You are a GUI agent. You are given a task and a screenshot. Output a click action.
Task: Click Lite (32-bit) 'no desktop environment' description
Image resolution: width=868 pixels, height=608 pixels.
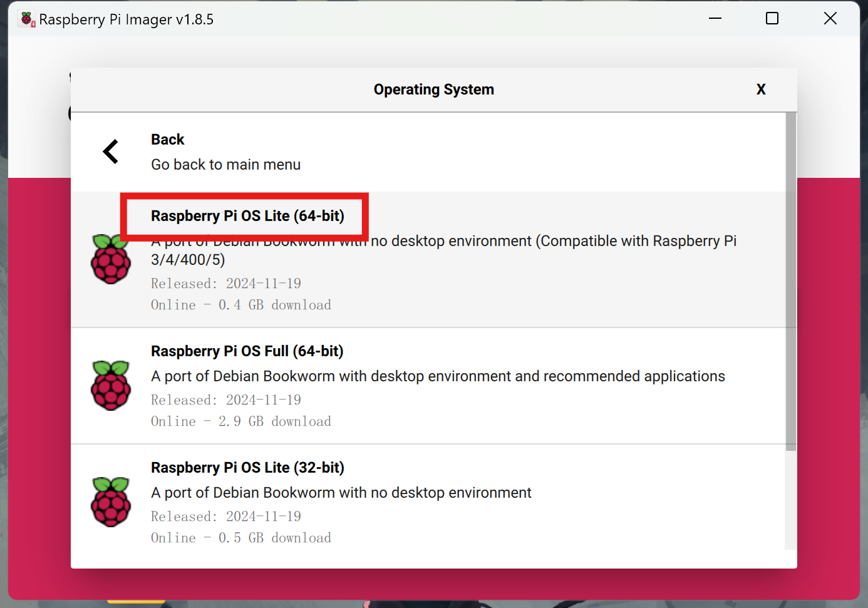click(341, 493)
